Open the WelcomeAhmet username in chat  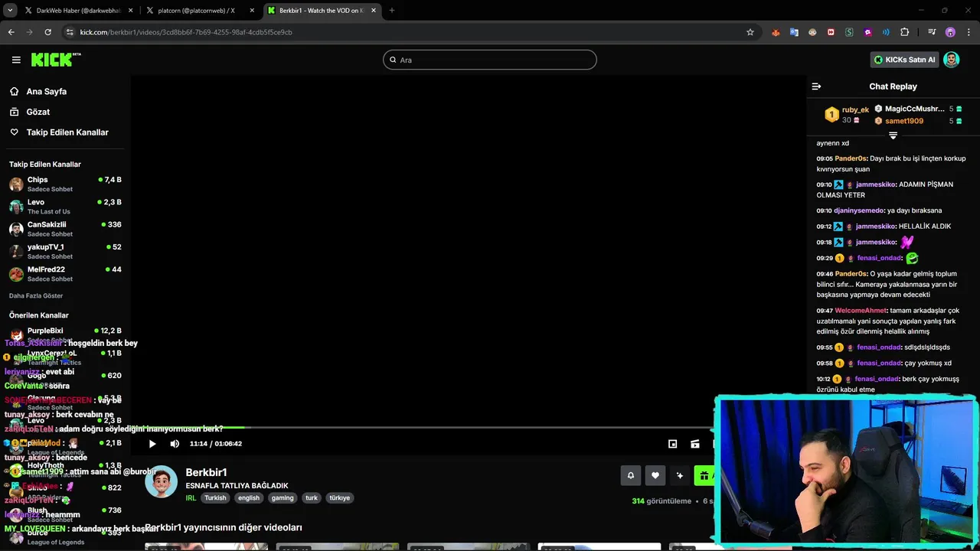(x=861, y=311)
